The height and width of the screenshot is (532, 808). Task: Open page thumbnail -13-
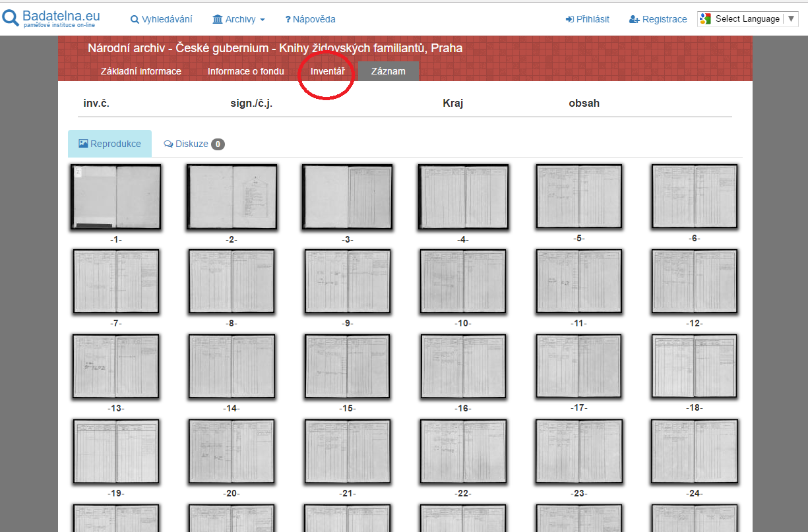[x=116, y=367]
